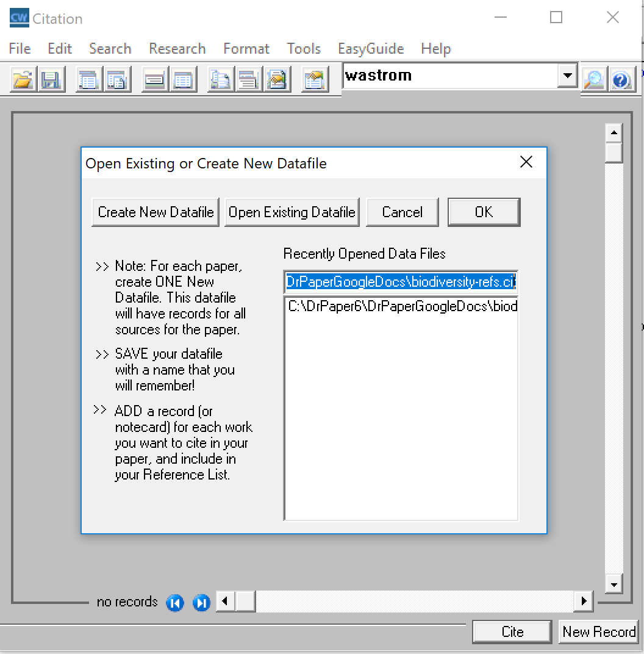Click the single-bar record view icon
Viewport: 644px width, 654px height.
pos(155,80)
